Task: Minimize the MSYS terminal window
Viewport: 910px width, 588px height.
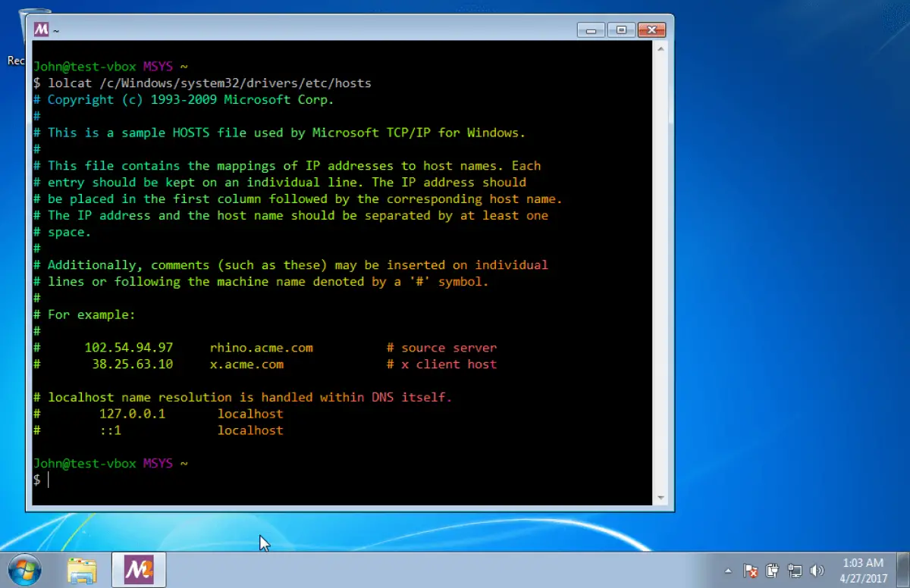Action: (x=591, y=30)
